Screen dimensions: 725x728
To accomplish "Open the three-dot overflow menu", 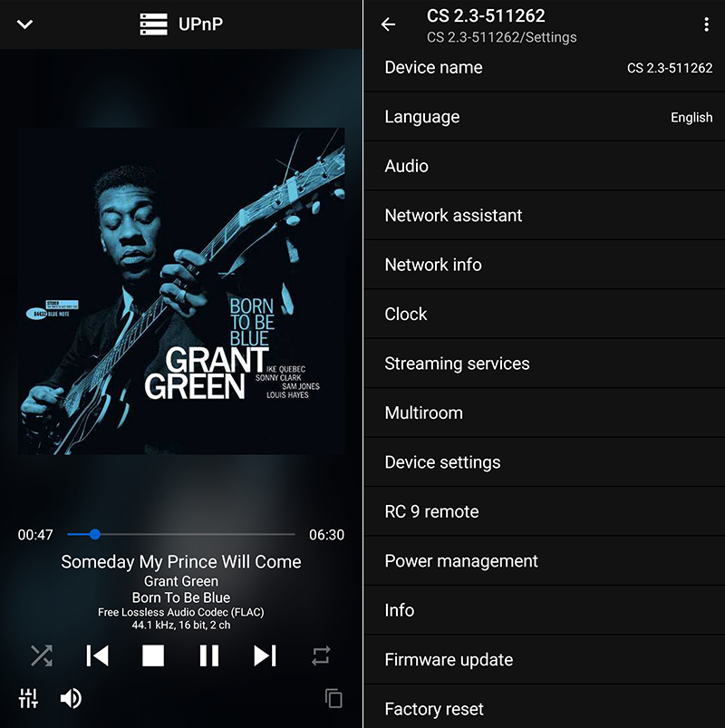I will [706, 24].
